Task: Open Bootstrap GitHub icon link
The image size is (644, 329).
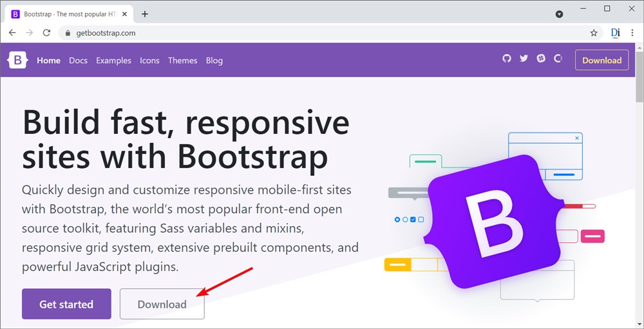Action: tap(507, 59)
